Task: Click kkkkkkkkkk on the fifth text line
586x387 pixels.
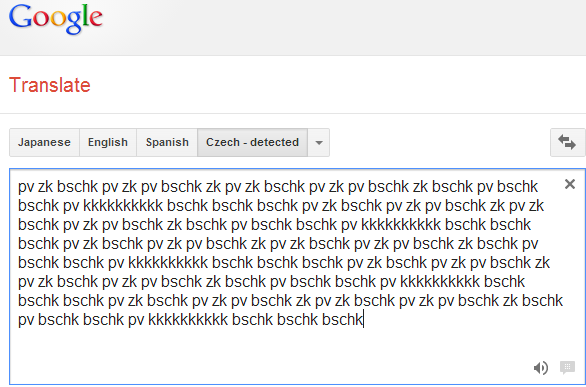Action: (x=168, y=263)
